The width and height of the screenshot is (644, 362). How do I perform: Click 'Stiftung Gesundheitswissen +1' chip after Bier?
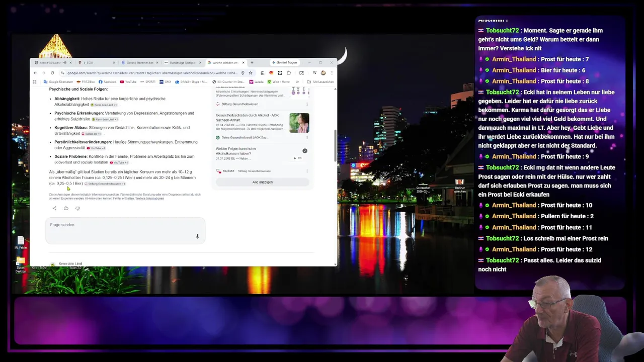pos(105,184)
